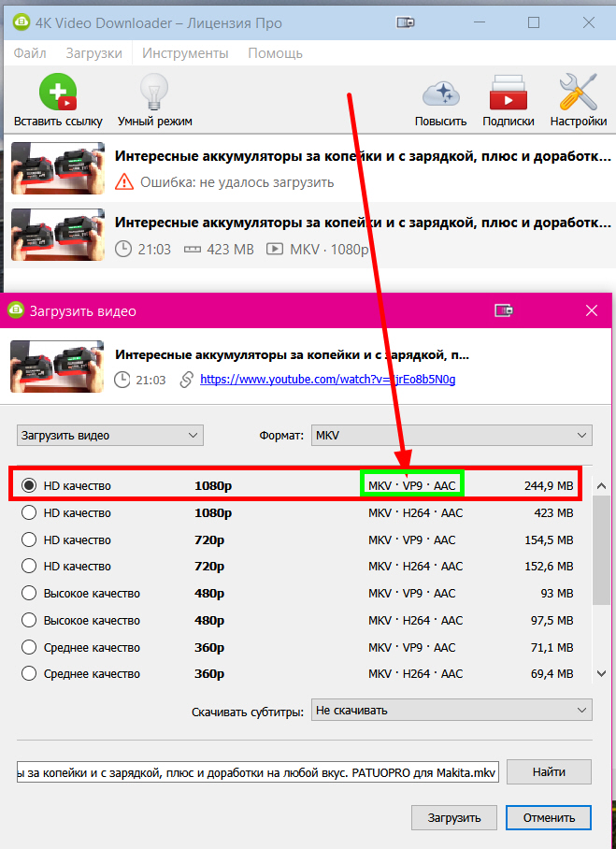Click the clock duration icon in the downloads list

(x=123, y=249)
